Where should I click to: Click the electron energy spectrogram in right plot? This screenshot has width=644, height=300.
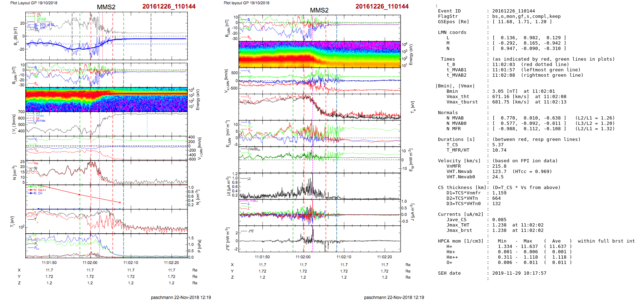(x=320, y=54)
